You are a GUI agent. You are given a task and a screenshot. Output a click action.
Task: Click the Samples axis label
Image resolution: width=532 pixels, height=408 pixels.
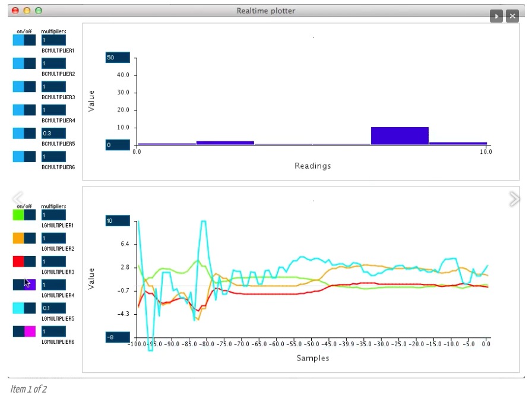[312, 358]
